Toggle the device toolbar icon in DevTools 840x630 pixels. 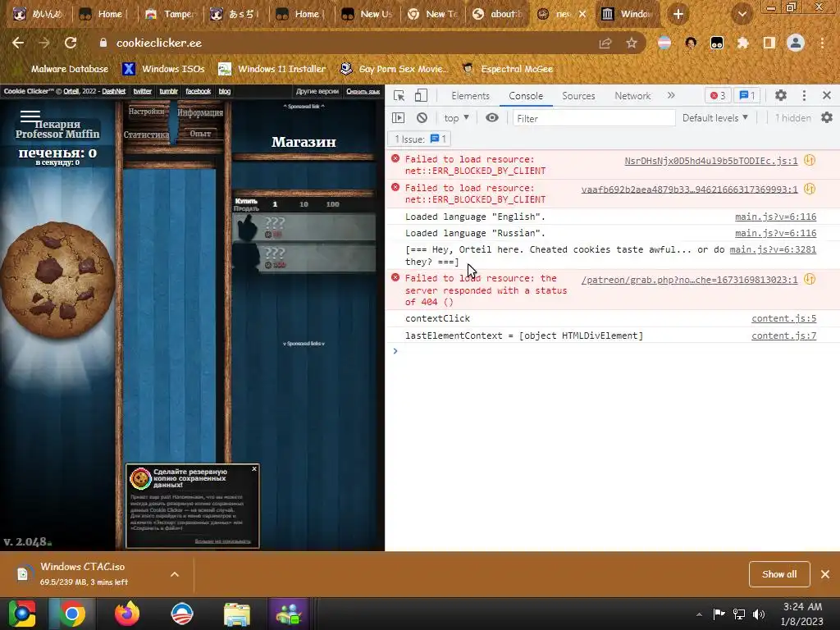pos(421,95)
